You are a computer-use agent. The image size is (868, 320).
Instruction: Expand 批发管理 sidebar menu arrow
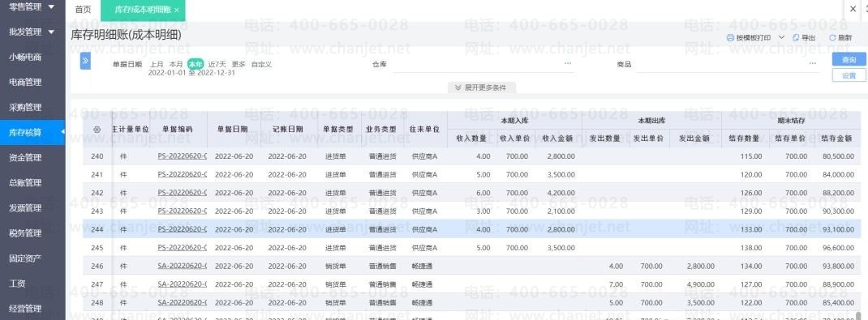click(x=51, y=32)
